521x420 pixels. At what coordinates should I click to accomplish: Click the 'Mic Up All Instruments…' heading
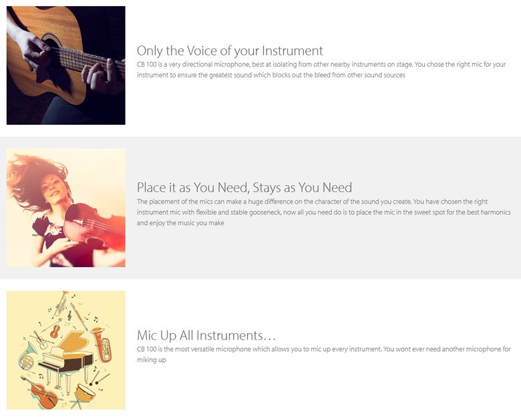pos(206,336)
